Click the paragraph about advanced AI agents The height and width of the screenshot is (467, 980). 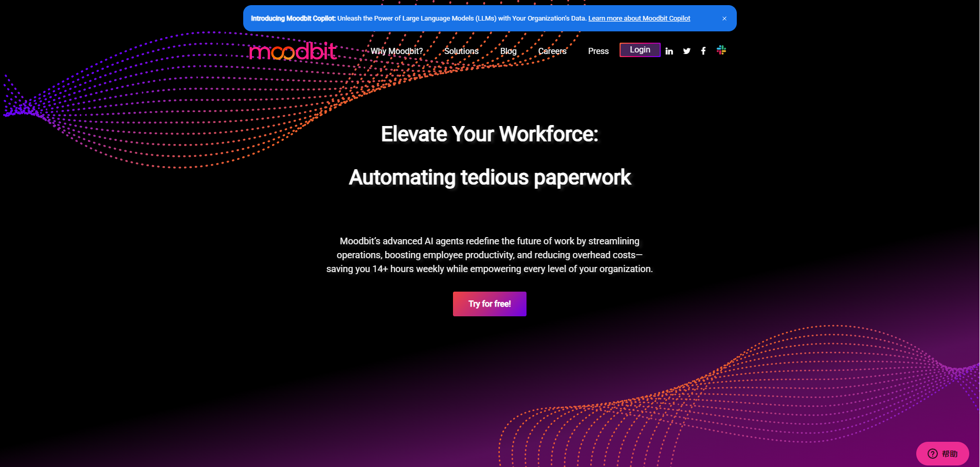pos(489,255)
